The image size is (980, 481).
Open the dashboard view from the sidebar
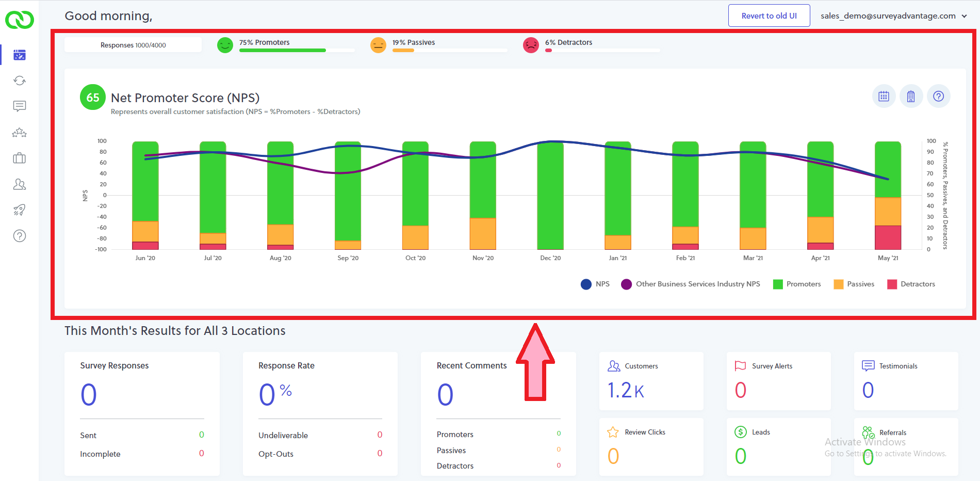click(20, 55)
